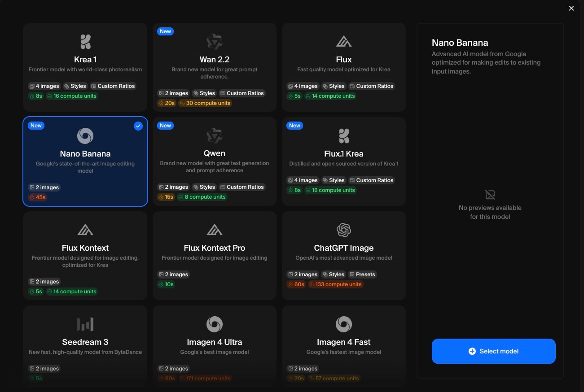Click the Nano Banana heading in details panel
The width and height of the screenshot is (584, 392).
(x=460, y=43)
